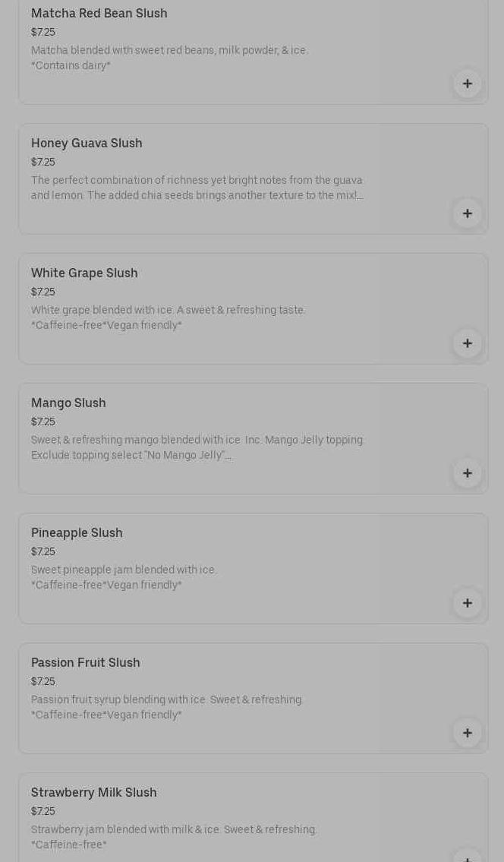
Task: Open Mango Slush item details
Action: coord(68,403)
